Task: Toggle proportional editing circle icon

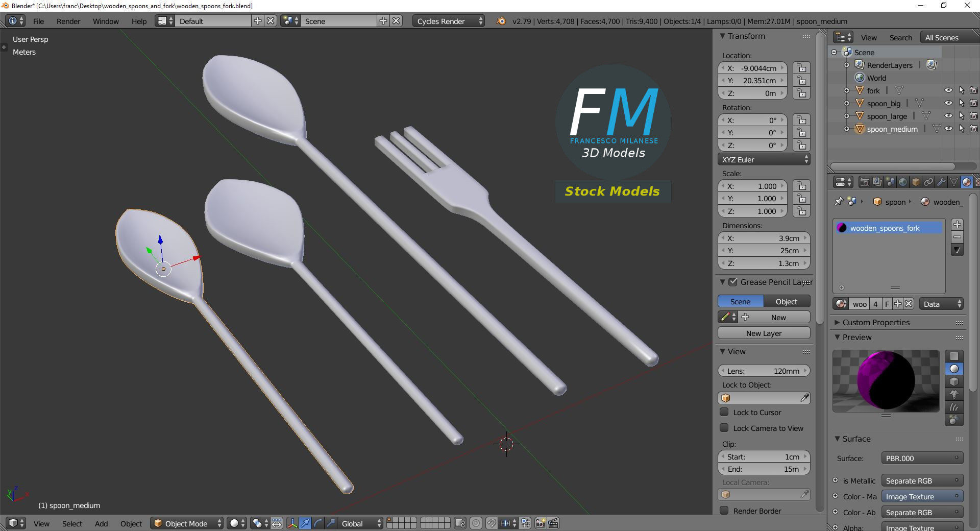Action: [476, 523]
